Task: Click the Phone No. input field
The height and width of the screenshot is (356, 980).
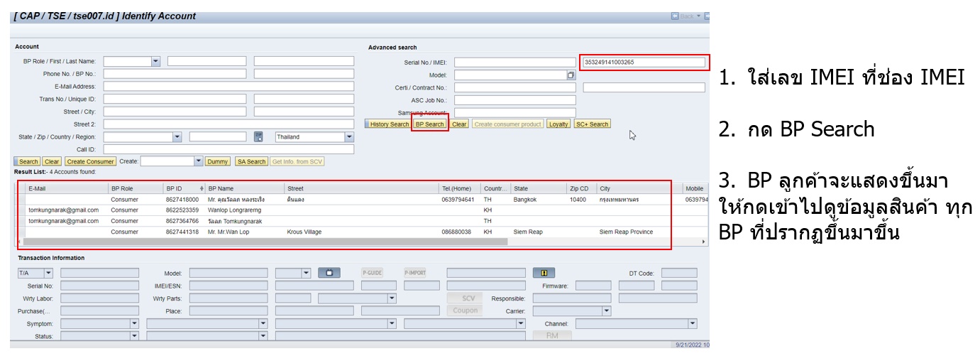Action: (x=175, y=74)
